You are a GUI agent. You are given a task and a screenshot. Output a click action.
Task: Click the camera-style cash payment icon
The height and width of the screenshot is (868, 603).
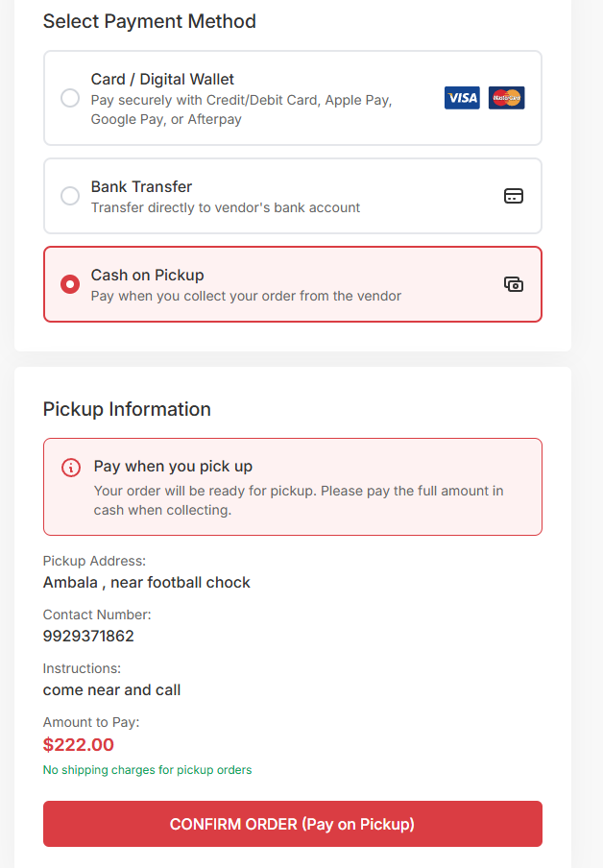click(x=514, y=284)
